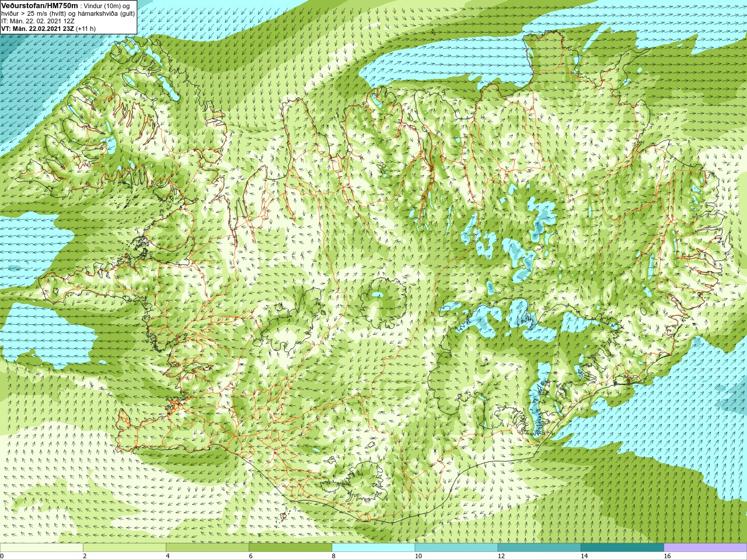Click the scale label '8'
Screen dimensions: 747x560
click(x=333, y=556)
